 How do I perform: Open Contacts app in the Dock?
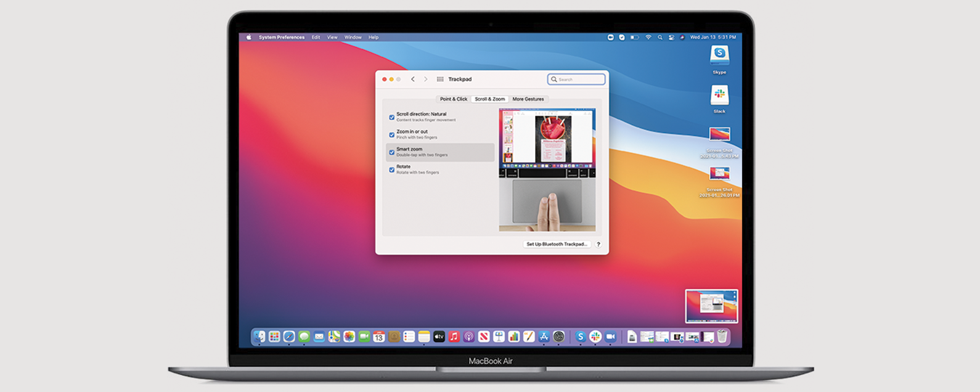point(394,337)
